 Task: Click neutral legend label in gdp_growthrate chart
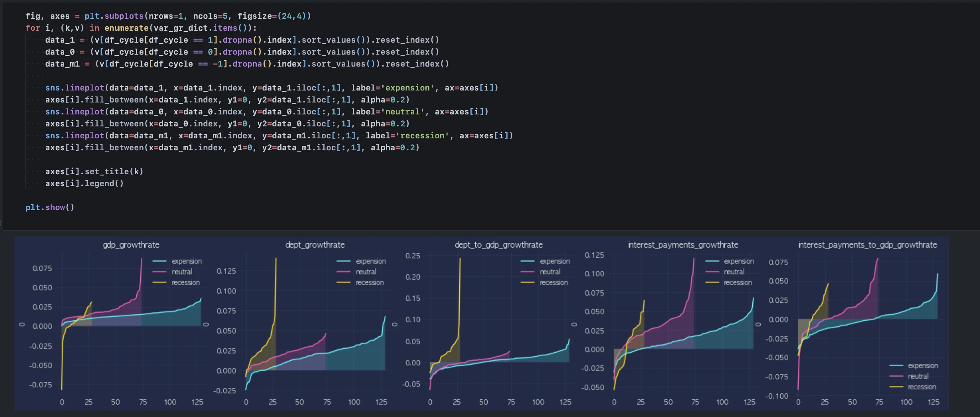pos(182,272)
